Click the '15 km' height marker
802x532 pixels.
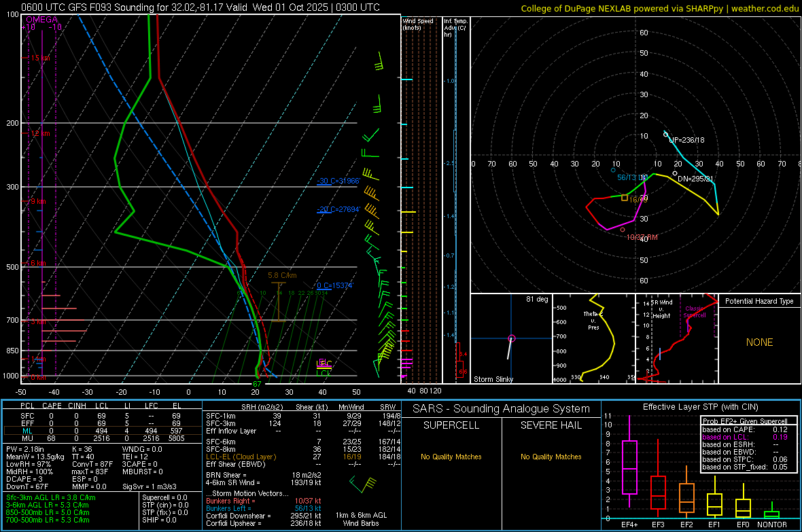point(40,58)
